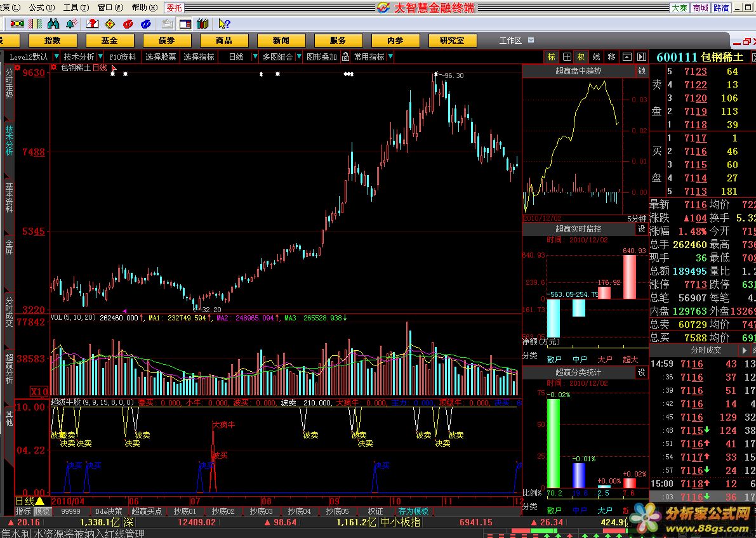Click the 新闻 yellow button
Viewport: 756px width, 538px height.
coord(281,41)
